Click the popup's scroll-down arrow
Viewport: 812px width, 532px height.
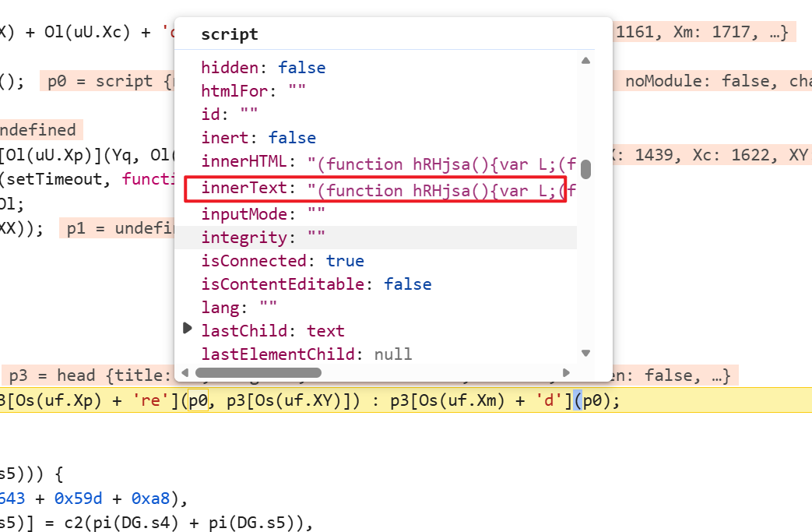[585, 353]
